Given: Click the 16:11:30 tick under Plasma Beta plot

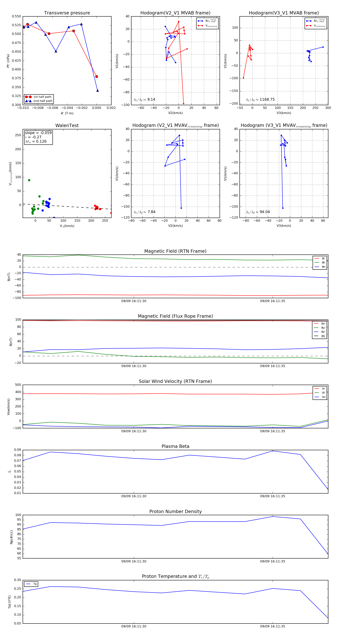Looking at the screenshot, I should 134,496.
